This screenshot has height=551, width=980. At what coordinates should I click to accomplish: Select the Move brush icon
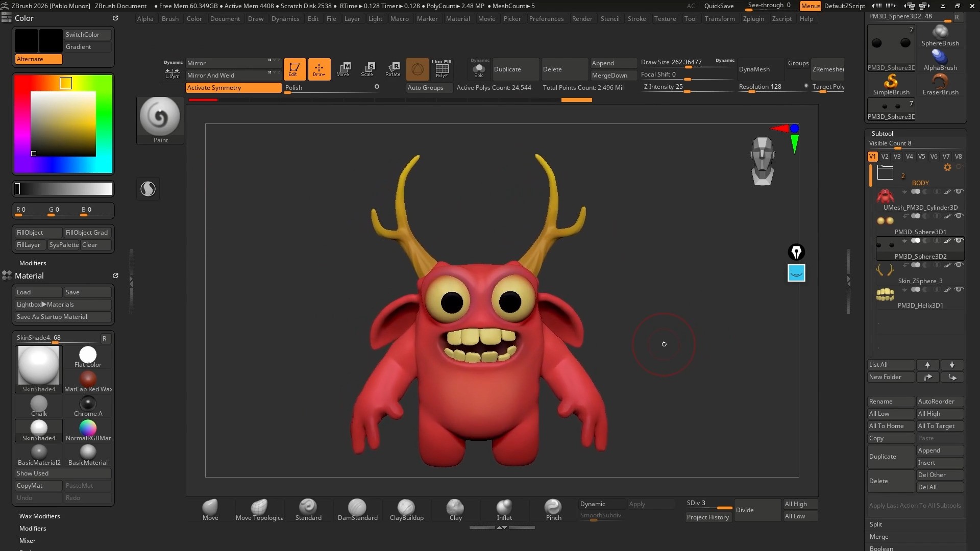point(210,507)
